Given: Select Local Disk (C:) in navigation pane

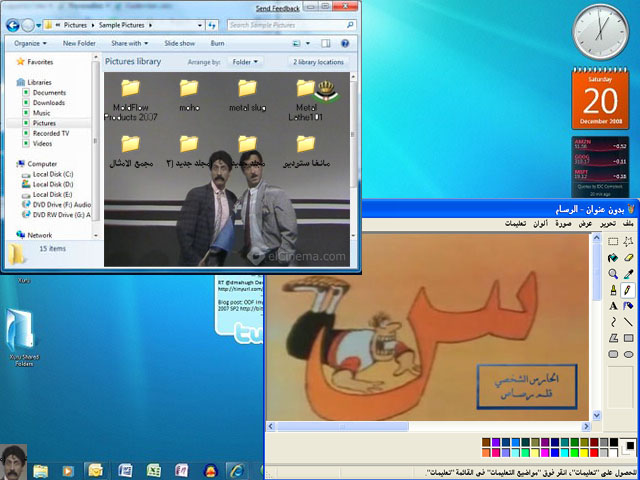Looking at the screenshot, I should tap(53, 174).
